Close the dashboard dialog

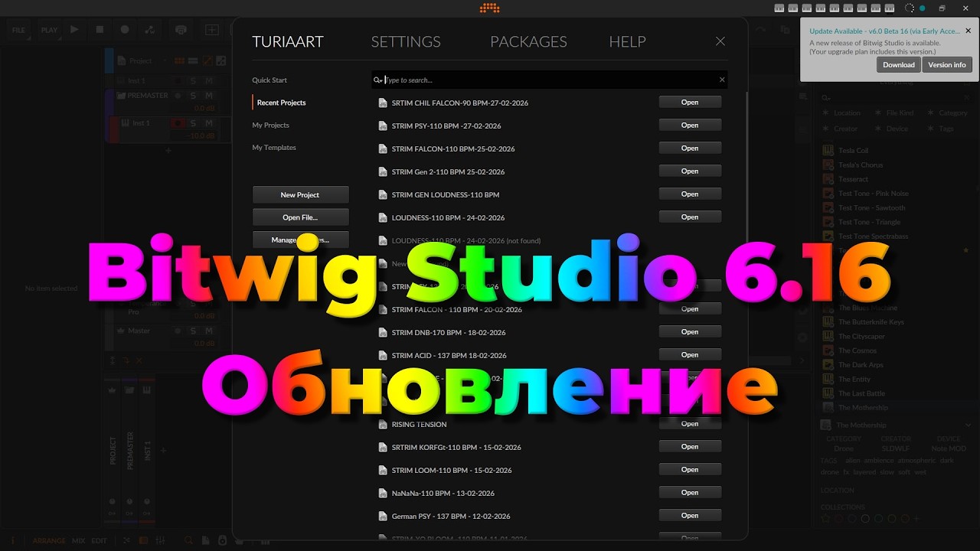pyautogui.click(x=720, y=41)
